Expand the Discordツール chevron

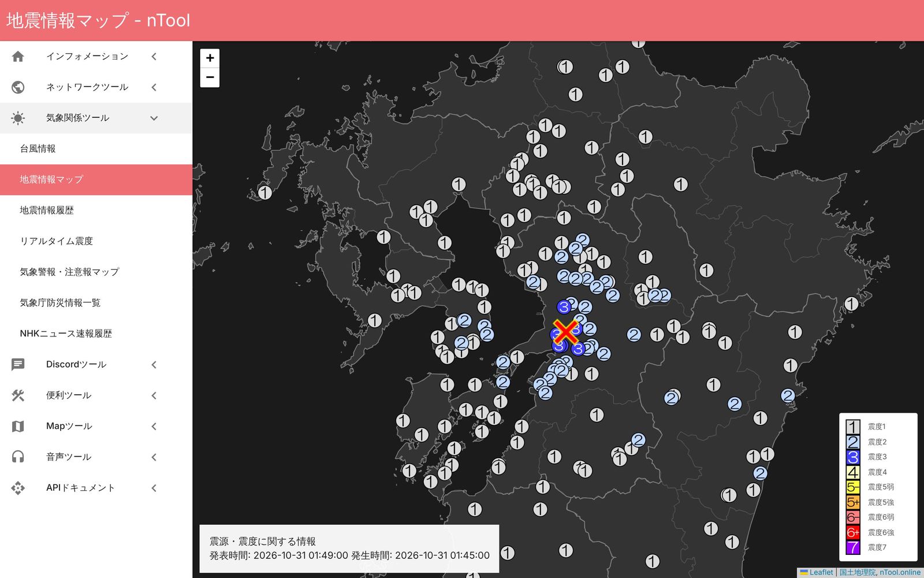(154, 365)
